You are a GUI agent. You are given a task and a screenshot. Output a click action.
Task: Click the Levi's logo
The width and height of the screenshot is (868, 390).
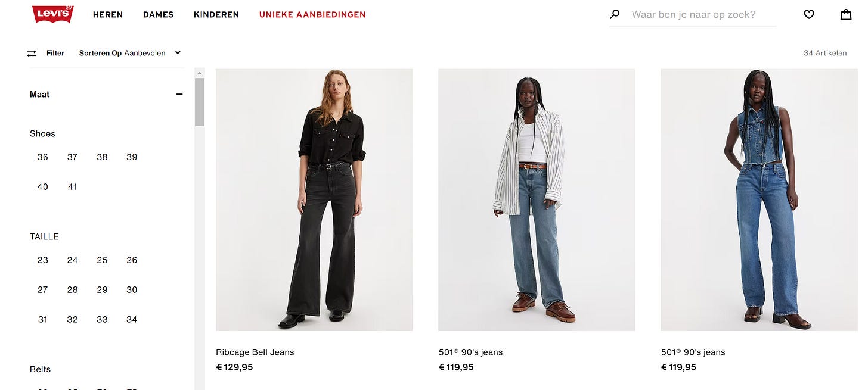click(53, 14)
